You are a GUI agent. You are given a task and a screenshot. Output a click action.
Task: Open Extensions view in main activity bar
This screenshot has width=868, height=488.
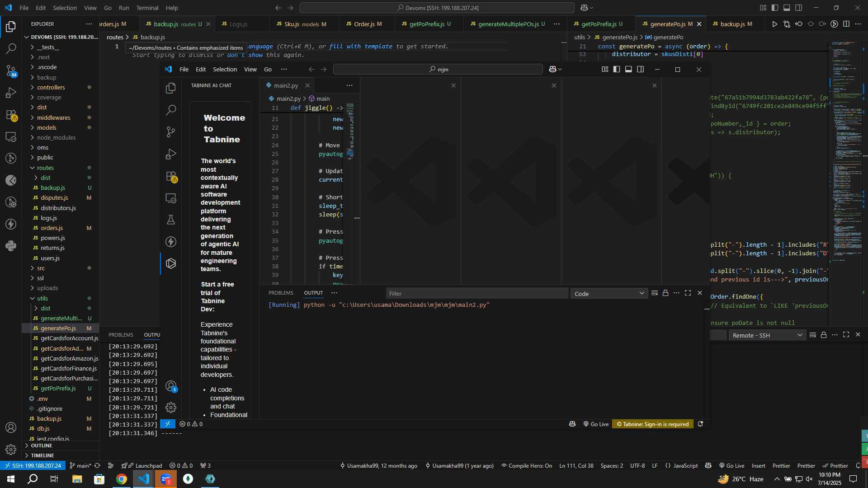pos(11,115)
